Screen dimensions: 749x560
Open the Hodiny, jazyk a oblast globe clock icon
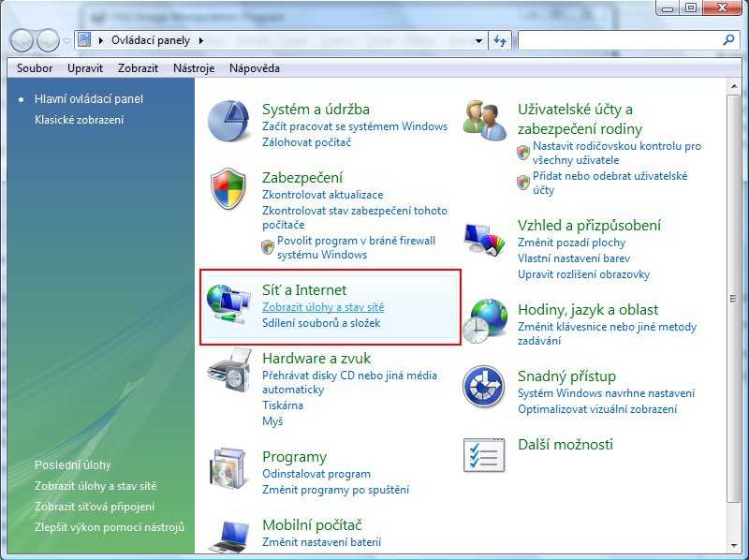click(x=484, y=320)
